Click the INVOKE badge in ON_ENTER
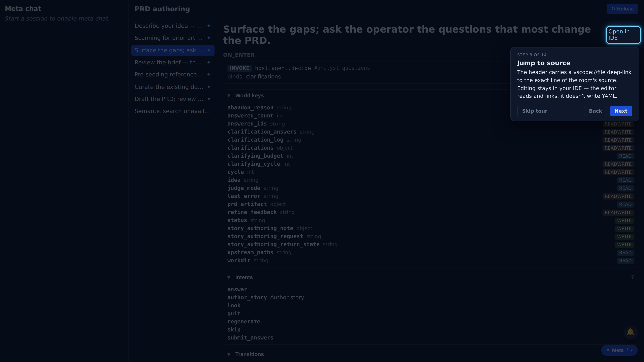 [239, 68]
